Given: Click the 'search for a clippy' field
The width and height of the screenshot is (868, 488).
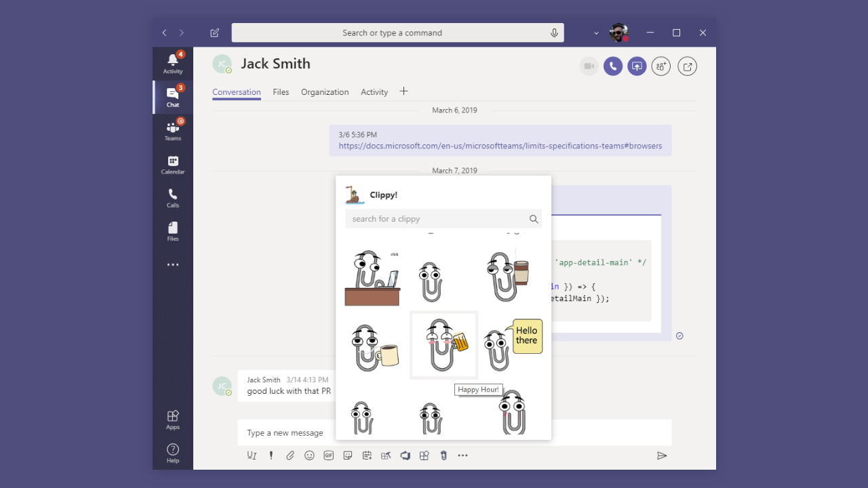Looking at the screenshot, I should 443,219.
